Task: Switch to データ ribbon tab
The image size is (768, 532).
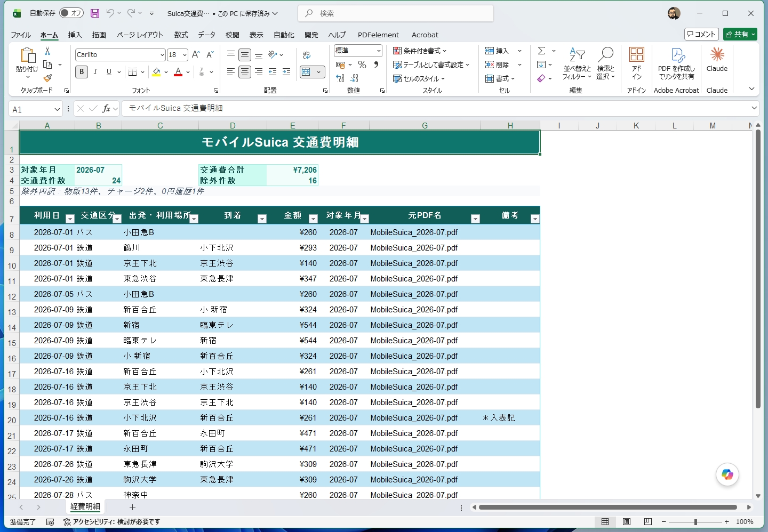Action: (x=207, y=35)
